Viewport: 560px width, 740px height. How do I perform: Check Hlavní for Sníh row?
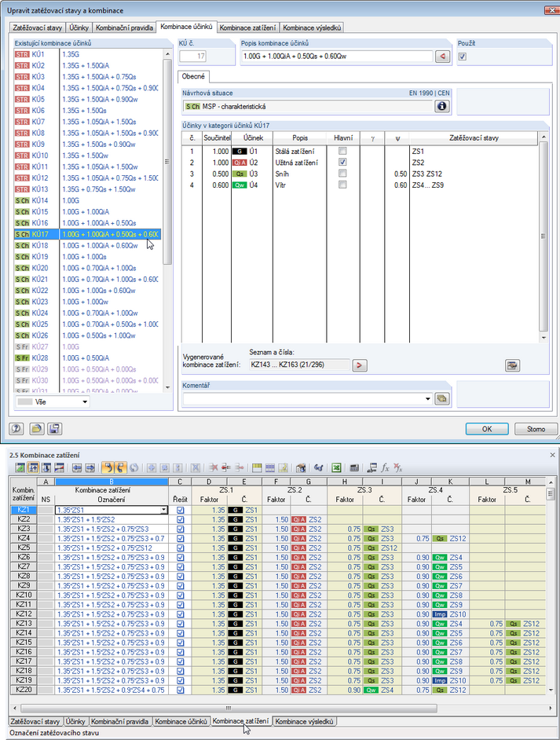point(343,173)
